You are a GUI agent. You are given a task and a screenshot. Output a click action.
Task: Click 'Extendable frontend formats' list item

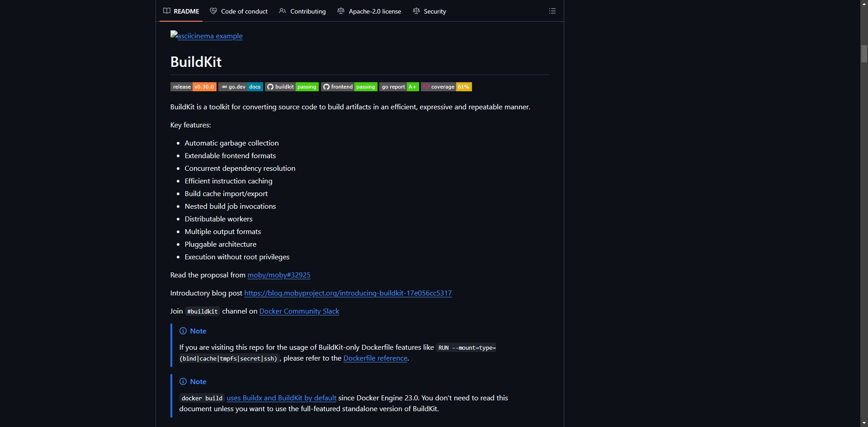[x=231, y=155]
